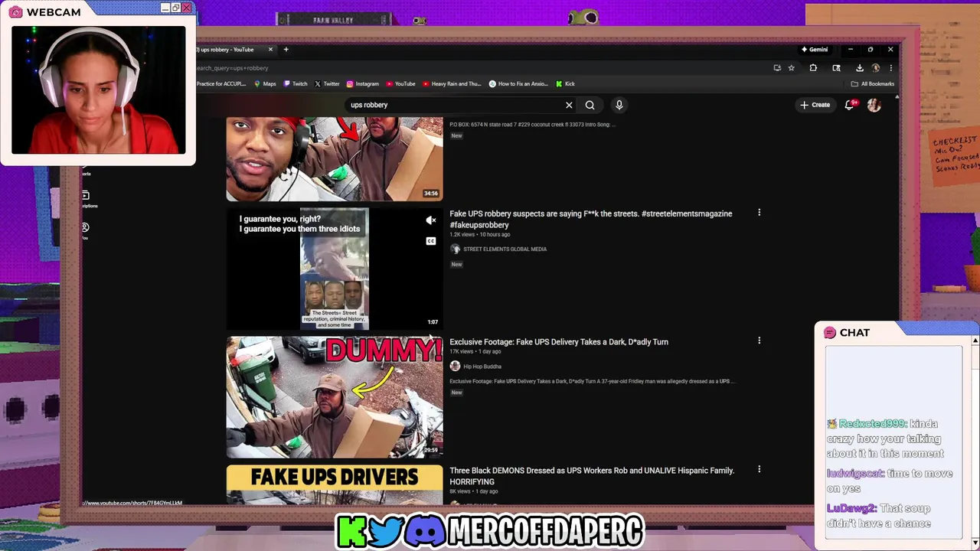Open the DUMMY! thumbnail video
Viewport: 980px width, 551px height.
(335, 397)
